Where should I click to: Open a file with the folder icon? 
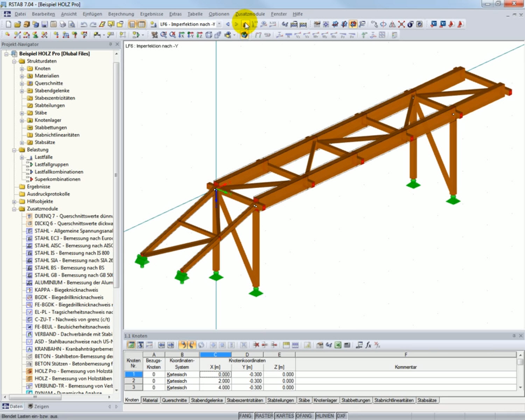point(17,24)
